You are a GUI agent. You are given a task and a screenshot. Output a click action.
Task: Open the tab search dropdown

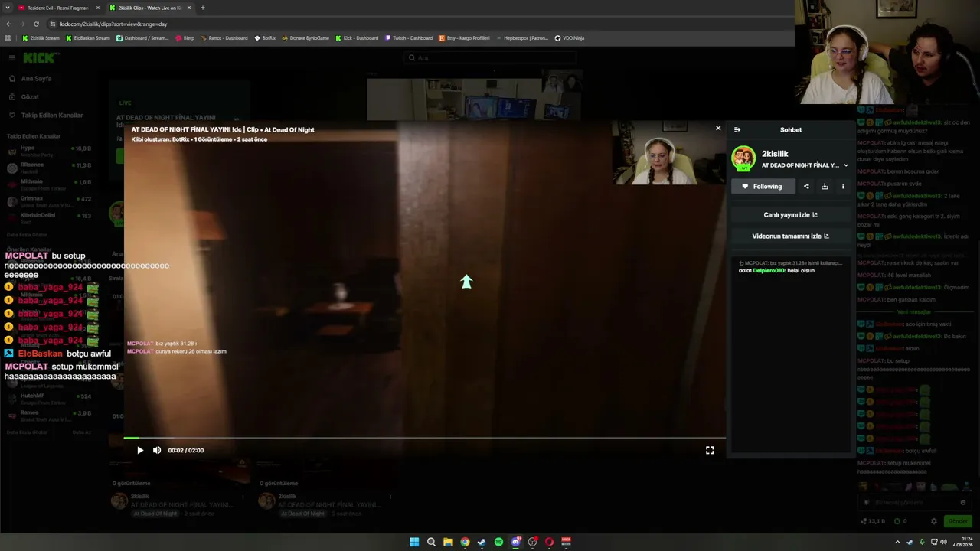coord(8,8)
